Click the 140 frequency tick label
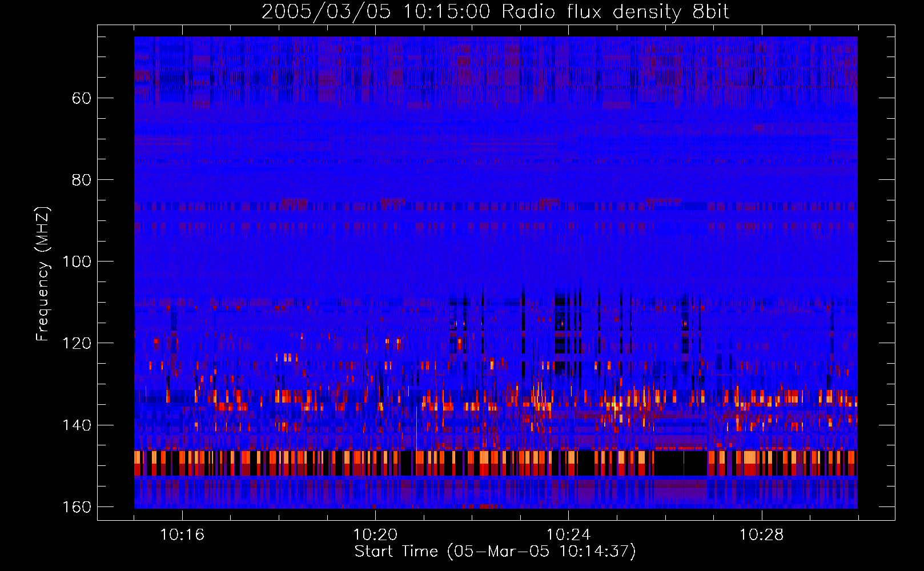The width and height of the screenshot is (924, 571). 77,425
